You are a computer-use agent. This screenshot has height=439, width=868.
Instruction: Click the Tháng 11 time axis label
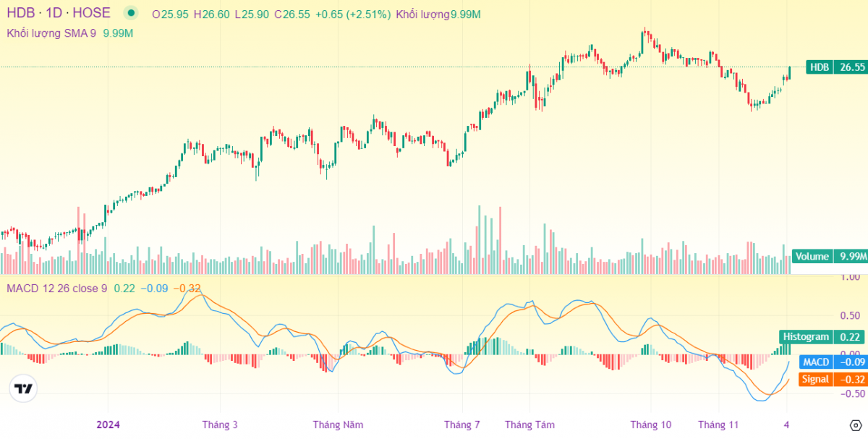point(718,425)
